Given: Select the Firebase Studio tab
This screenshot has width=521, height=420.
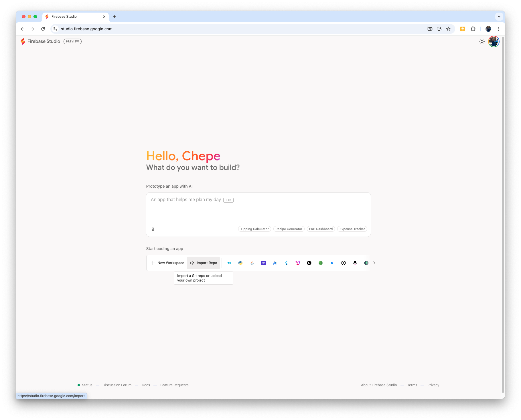Looking at the screenshot, I should click(75, 17).
